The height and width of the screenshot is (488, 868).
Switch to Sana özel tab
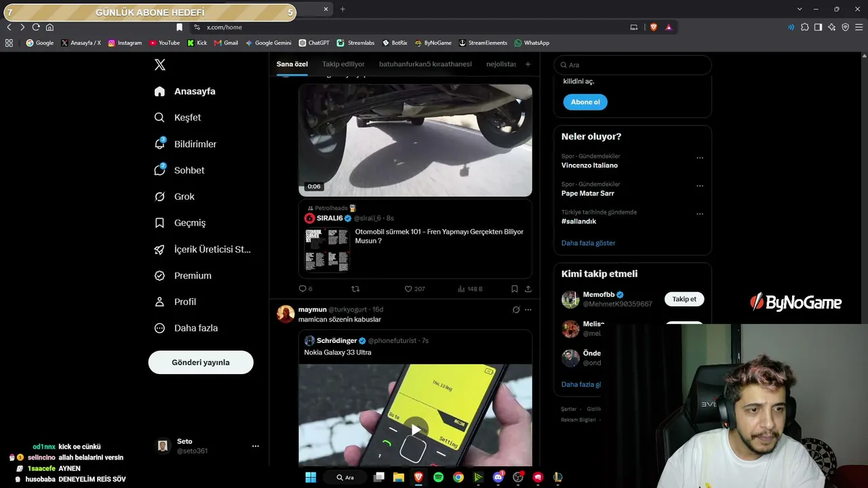pyautogui.click(x=292, y=64)
